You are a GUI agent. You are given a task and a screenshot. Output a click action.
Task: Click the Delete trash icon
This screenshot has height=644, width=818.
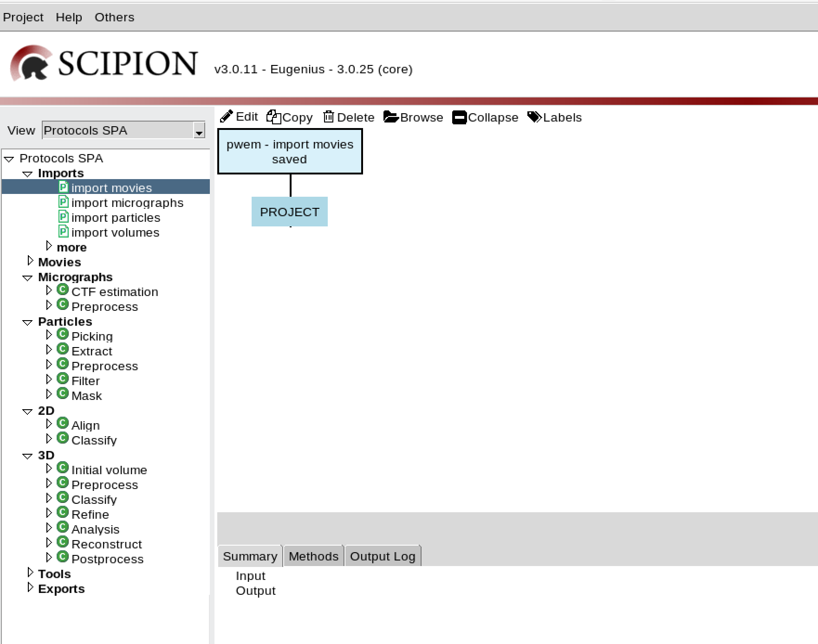(x=329, y=116)
